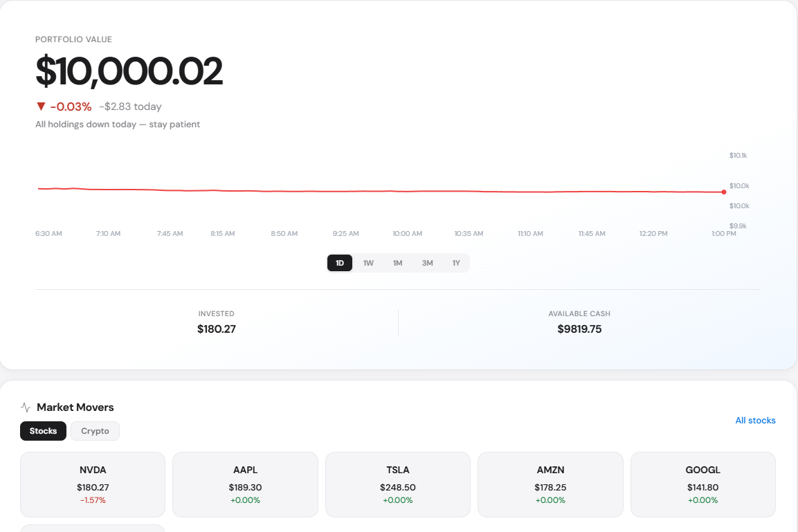Open the 1Y performance view
This screenshot has height=532, width=798.
pos(456,263)
